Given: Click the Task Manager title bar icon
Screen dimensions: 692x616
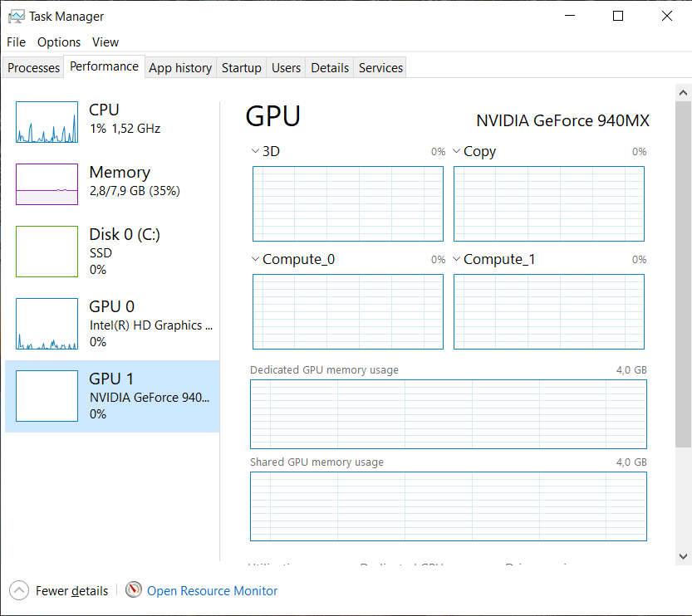Looking at the screenshot, I should click(x=16, y=16).
